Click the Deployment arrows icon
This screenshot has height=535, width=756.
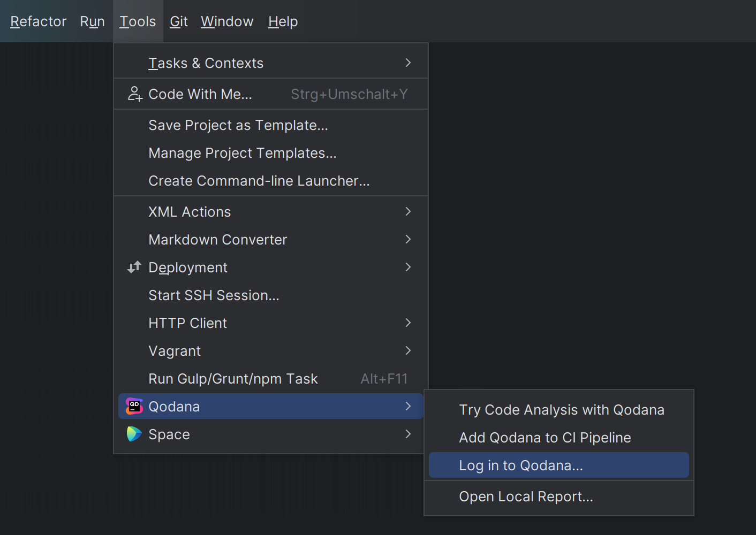(x=134, y=267)
